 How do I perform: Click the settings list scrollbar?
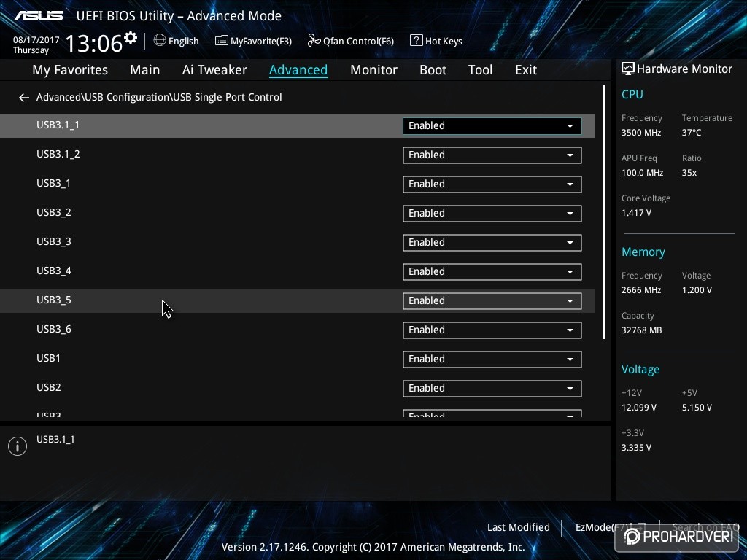(x=604, y=212)
